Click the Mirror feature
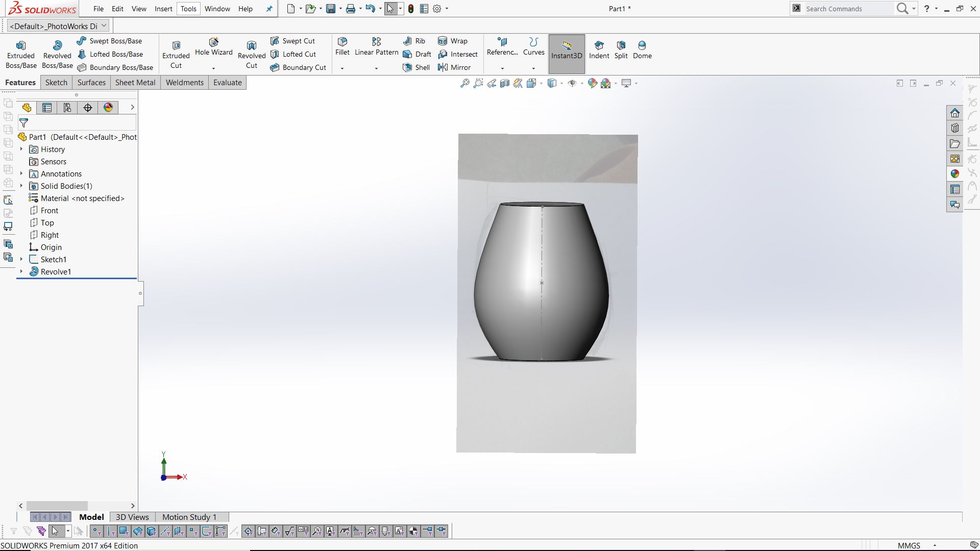980x551 pixels. pos(454,67)
